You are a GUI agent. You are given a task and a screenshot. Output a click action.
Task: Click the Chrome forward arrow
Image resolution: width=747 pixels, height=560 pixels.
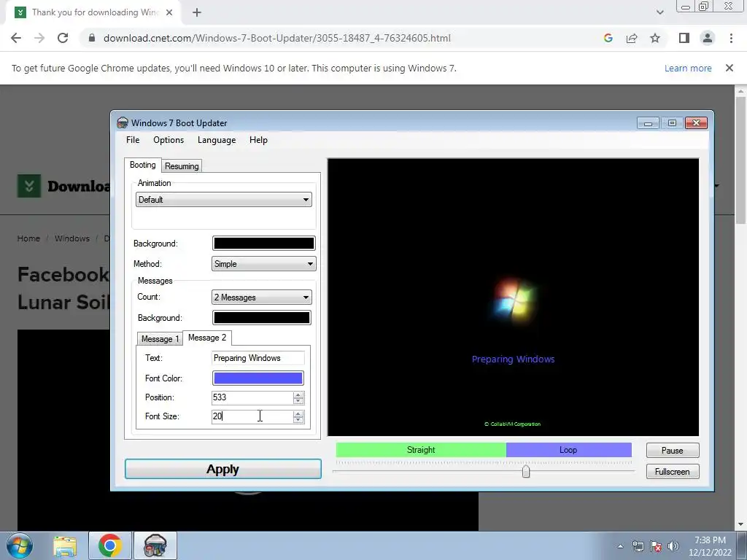pyautogui.click(x=39, y=38)
